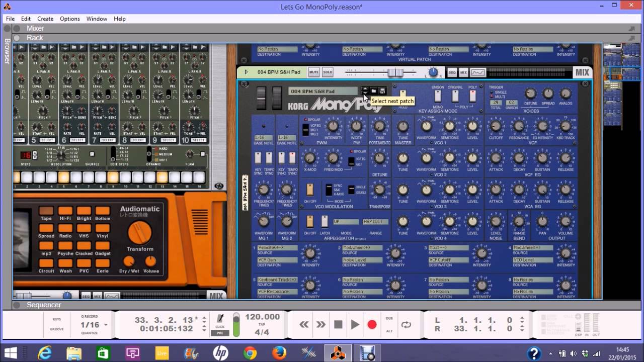Select the Eerie preset on Audiomatic
644x362 pixels.
(x=103, y=263)
